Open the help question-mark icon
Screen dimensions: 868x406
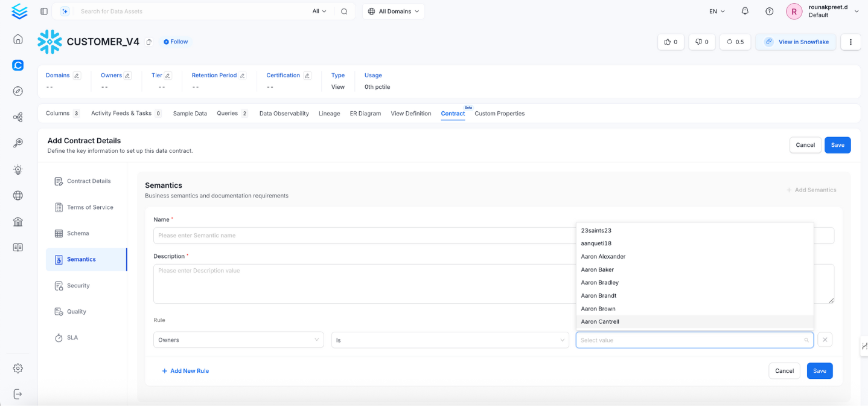coord(768,10)
